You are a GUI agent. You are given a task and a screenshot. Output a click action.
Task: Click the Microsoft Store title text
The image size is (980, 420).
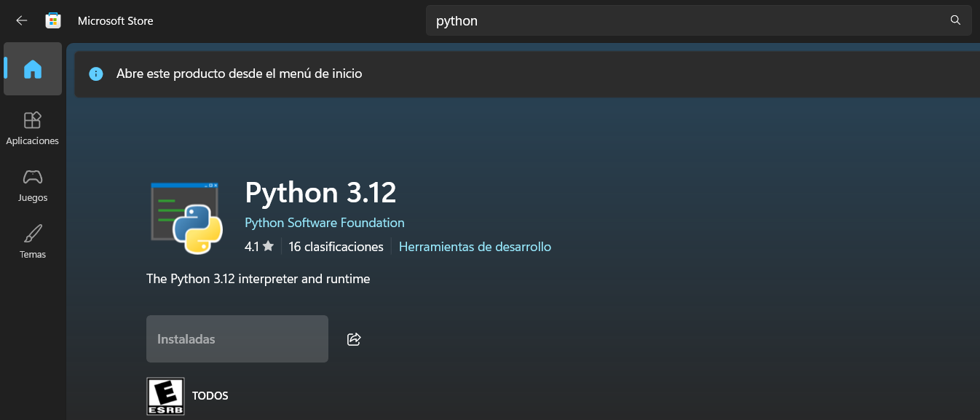tap(116, 21)
